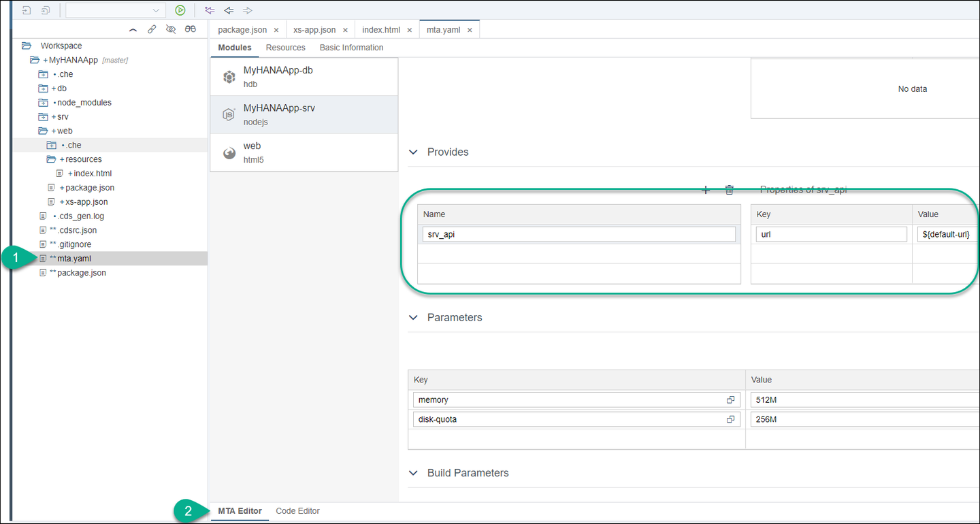Click the disk-quota key input field
980x524 pixels.
coord(576,420)
